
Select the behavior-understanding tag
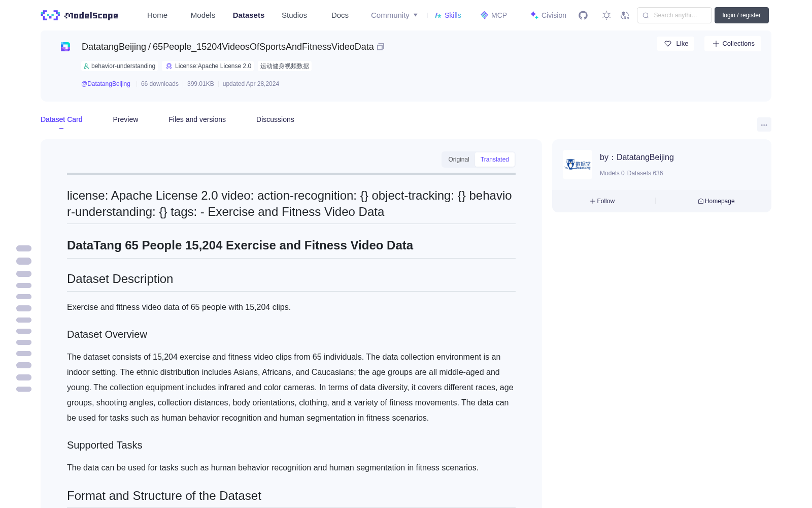[120, 66]
